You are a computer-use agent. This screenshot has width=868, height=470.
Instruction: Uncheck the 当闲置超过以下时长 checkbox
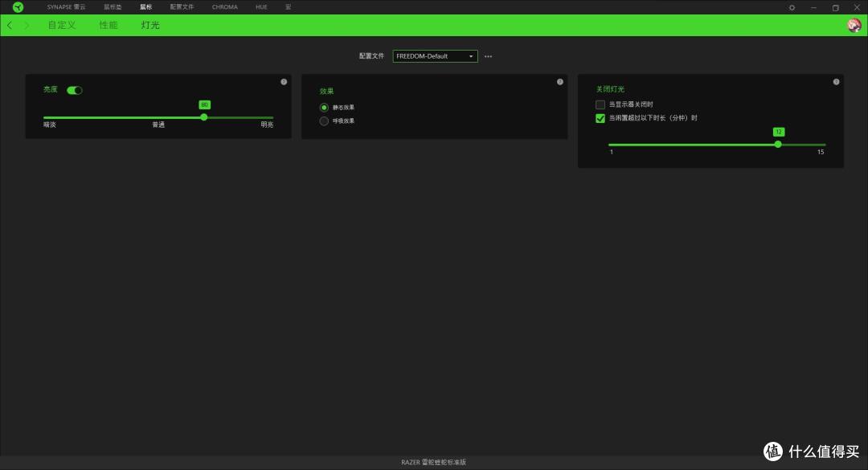click(600, 118)
